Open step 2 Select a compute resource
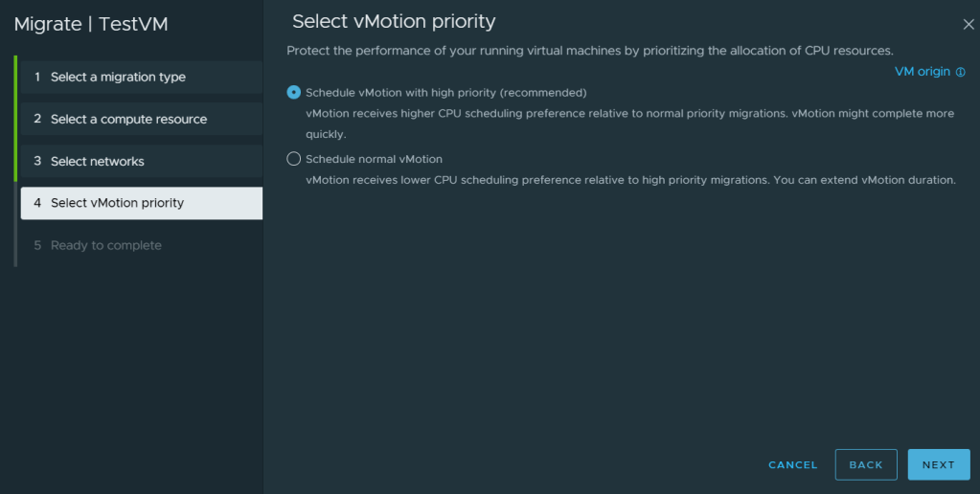Screen dimensions: 980x494 tap(128, 119)
